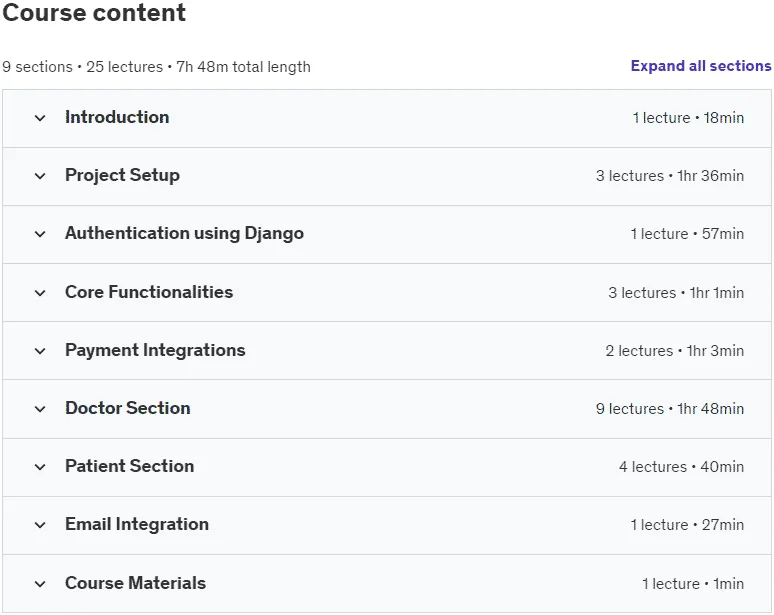This screenshot has width=774, height=615.
Task: Click the Email Integration chevron arrow
Action: point(40,525)
